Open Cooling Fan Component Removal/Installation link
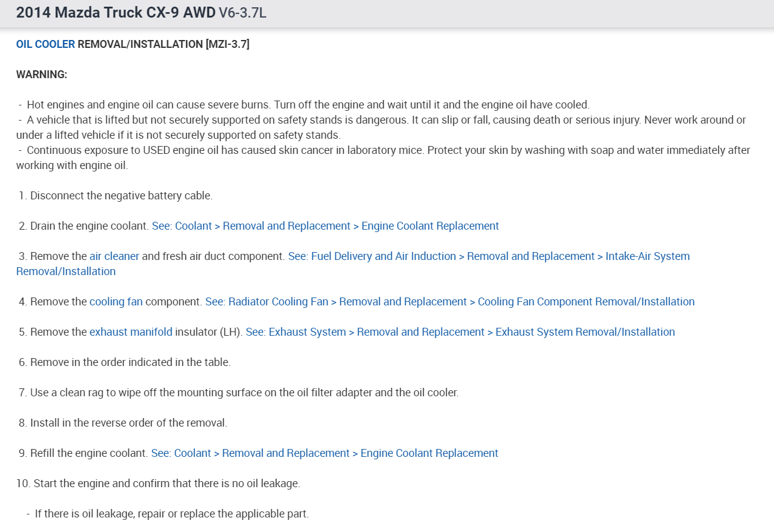 coord(450,302)
